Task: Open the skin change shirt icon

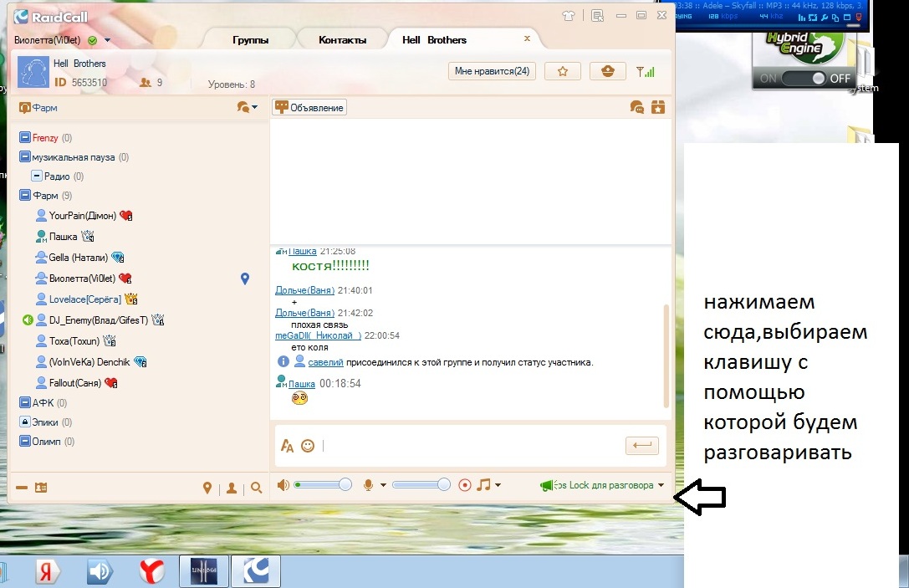Action: tap(568, 16)
